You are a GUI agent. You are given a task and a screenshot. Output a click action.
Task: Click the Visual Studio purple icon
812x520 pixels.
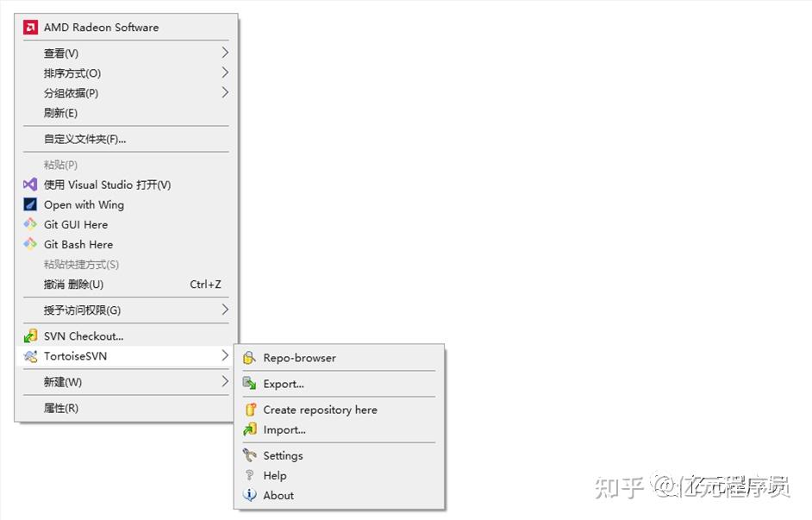[30, 185]
